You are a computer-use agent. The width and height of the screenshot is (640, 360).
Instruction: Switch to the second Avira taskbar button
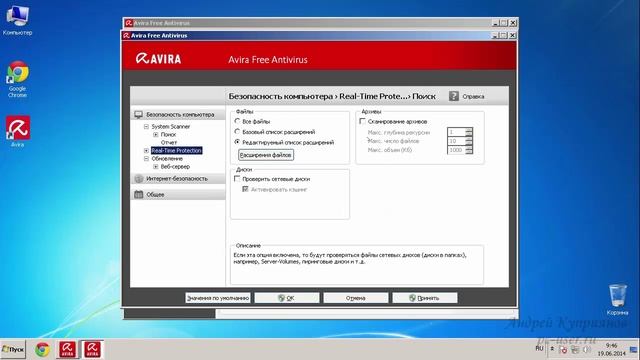(x=92, y=350)
